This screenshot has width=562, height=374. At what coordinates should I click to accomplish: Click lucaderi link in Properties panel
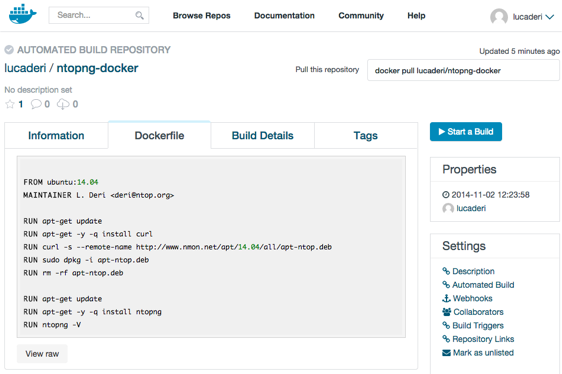[x=471, y=208]
